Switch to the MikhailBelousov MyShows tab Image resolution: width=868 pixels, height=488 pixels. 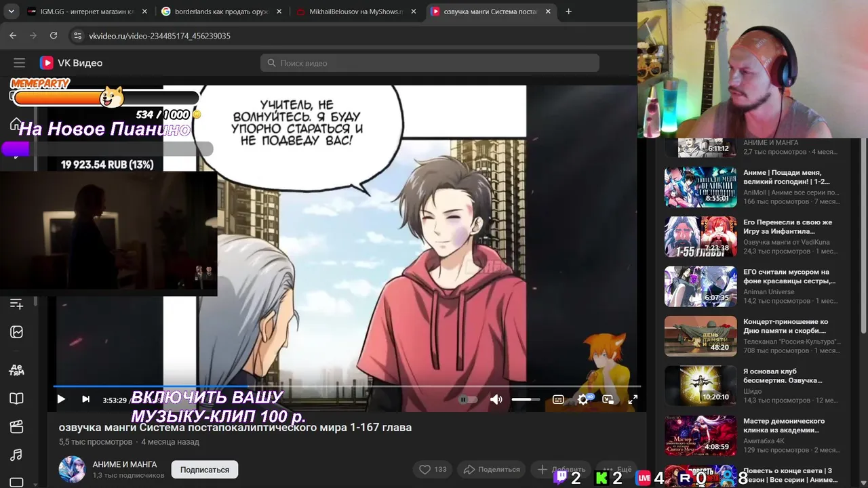356,12
